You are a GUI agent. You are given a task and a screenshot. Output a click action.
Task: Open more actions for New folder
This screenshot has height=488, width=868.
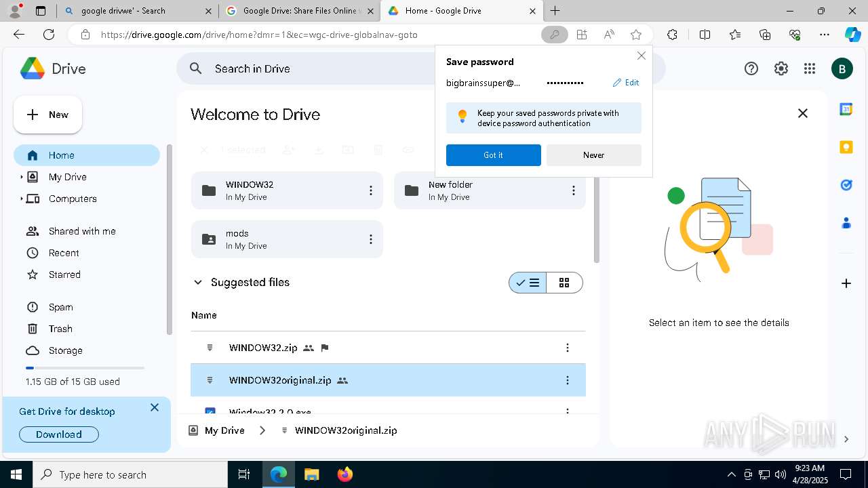point(574,190)
